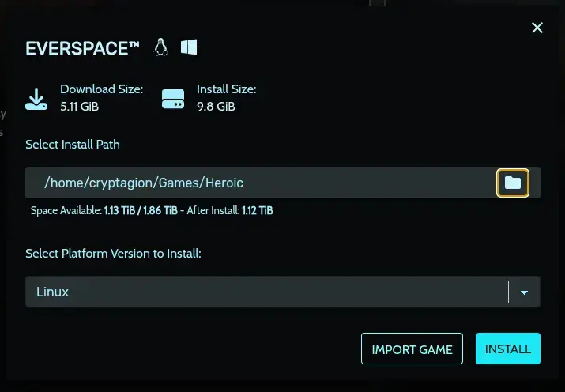Image resolution: width=565 pixels, height=392 pixels.
Task: Expand the platform version dropdown arrow
Action: pyautogui.click(x=524, y=292)
